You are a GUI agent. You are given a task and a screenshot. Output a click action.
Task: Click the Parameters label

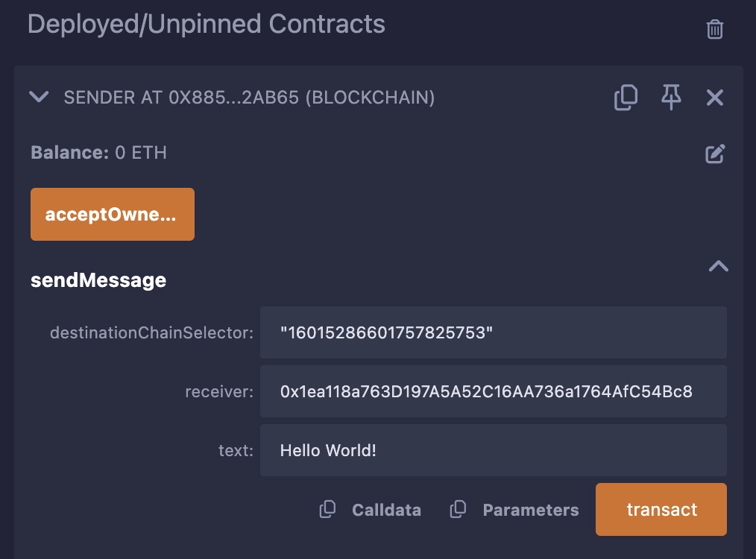coord(531,510)
